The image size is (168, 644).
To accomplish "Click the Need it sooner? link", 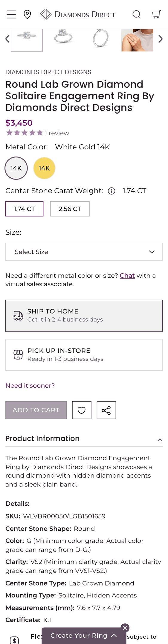I will 30,386.
